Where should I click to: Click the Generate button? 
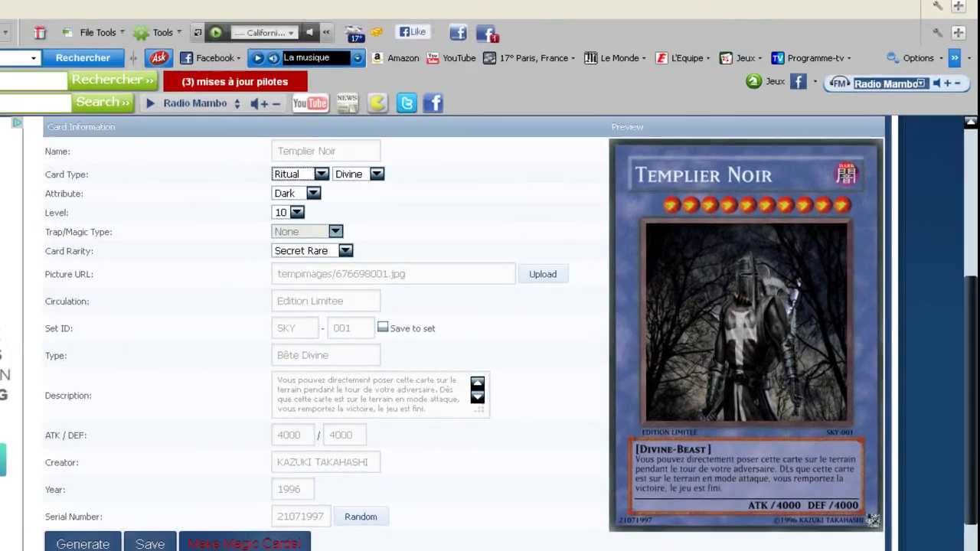point(83,543)
